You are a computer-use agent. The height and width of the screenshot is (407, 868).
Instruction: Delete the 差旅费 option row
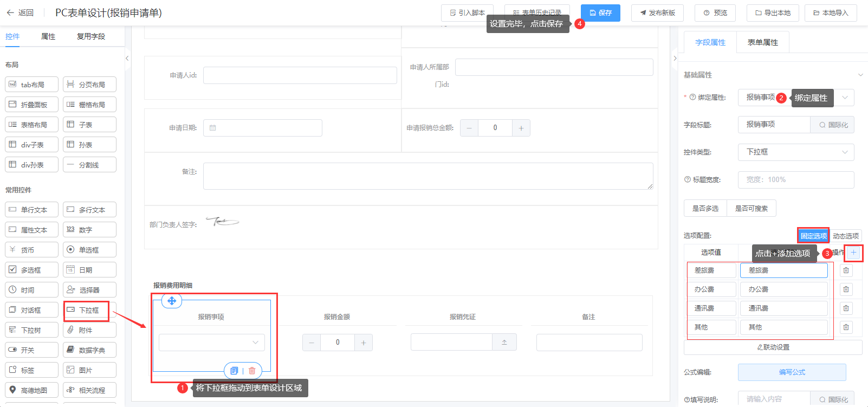tap(846, 270)
